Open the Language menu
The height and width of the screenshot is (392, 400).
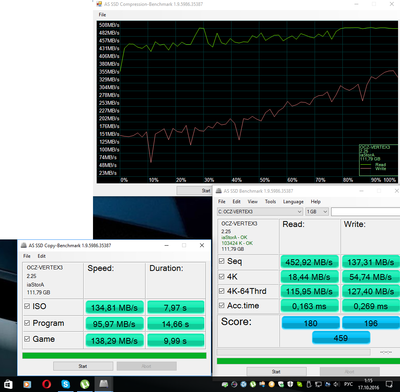point(293,202)
